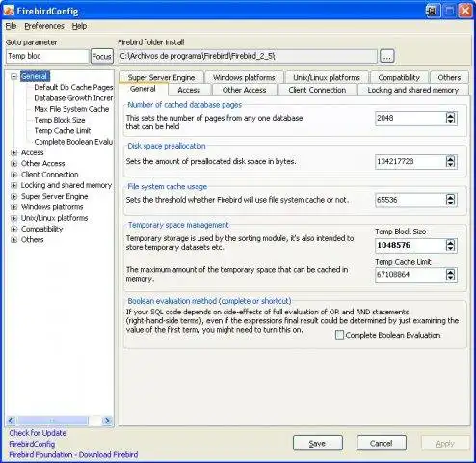Screen dimensions: 476x463
Task: Expand the Access tree node
Action: coord(13,152)
